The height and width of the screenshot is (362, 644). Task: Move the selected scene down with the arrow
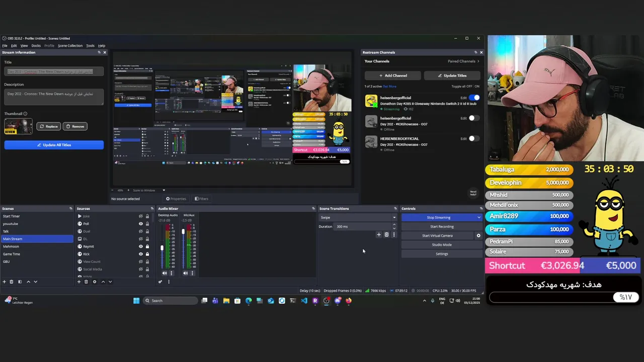[x=35, y=282]
